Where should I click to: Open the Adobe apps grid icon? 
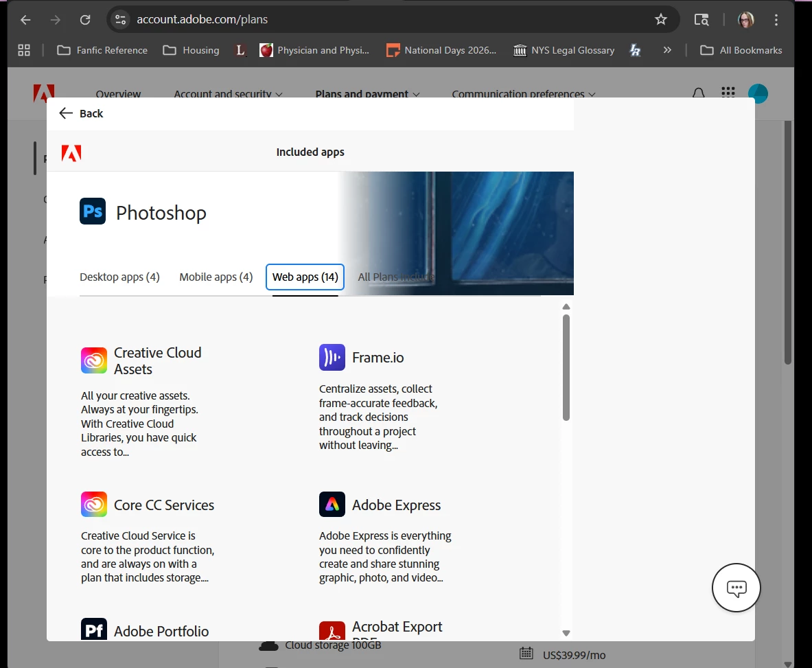[728, 92]
